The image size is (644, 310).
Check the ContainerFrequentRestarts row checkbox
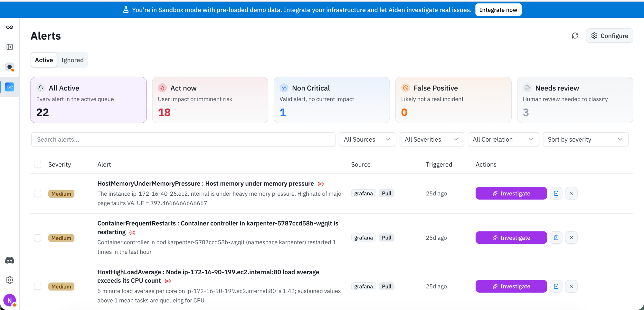(x=38, y=238)
